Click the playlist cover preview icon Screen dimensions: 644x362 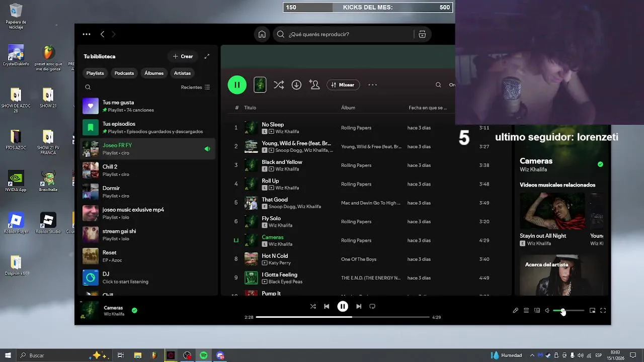pos(260,85)
